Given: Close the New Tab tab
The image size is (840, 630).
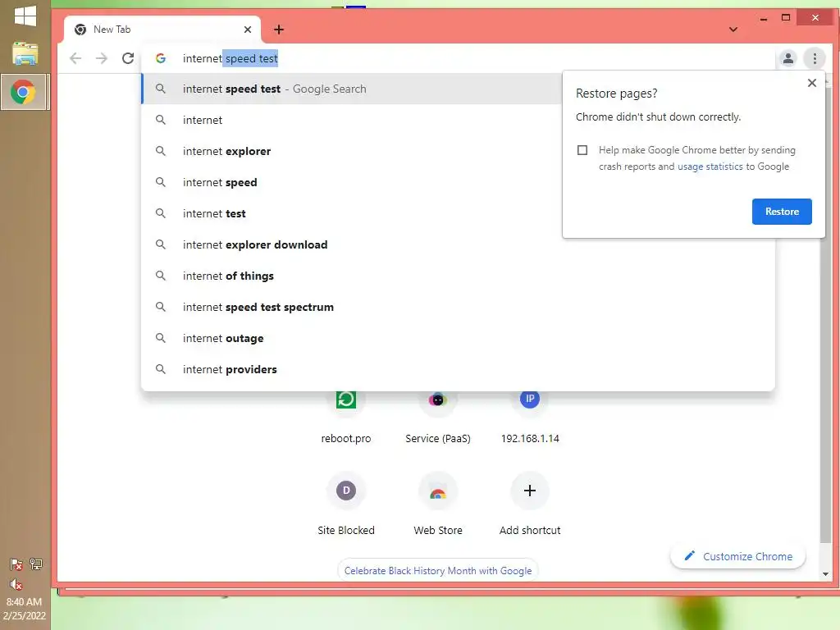Looking at the screenshot, I should (x=248, y=30).
